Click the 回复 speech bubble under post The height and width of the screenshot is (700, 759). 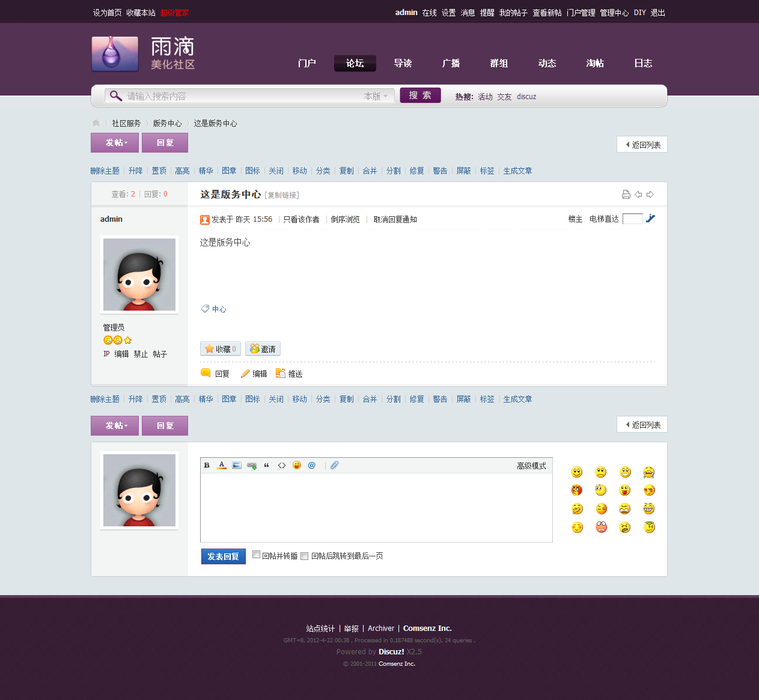pos(215,374)
